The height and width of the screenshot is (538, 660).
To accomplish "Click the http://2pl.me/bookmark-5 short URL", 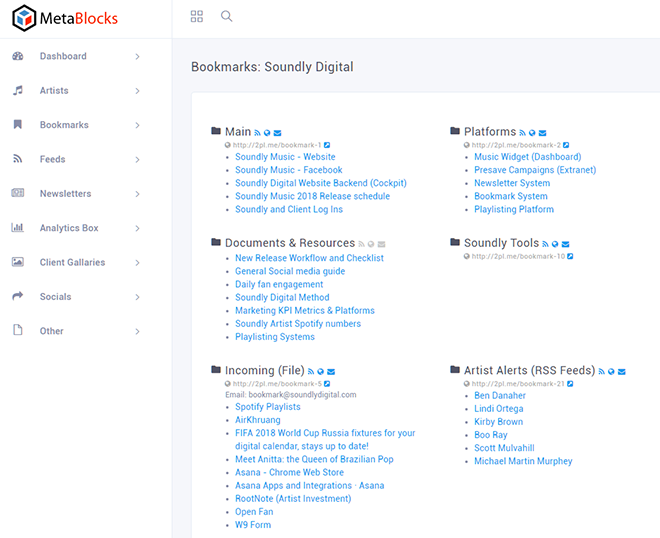I will coord(277,384).
